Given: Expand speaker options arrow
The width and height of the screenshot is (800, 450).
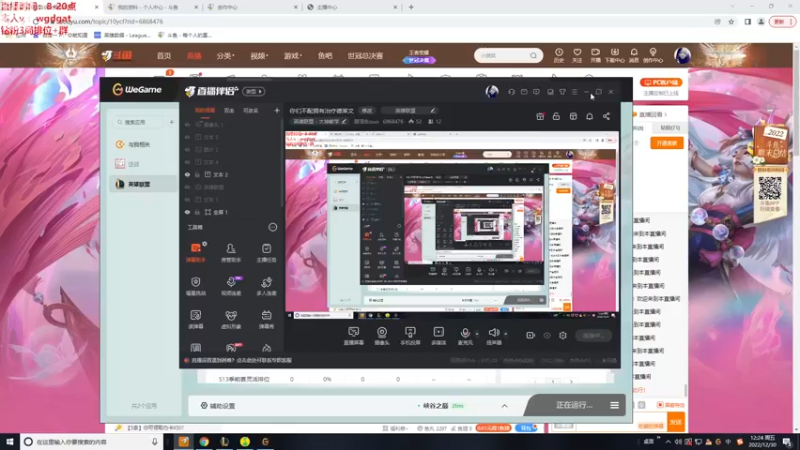Looking at the screenshot, I should coord(506,334).
